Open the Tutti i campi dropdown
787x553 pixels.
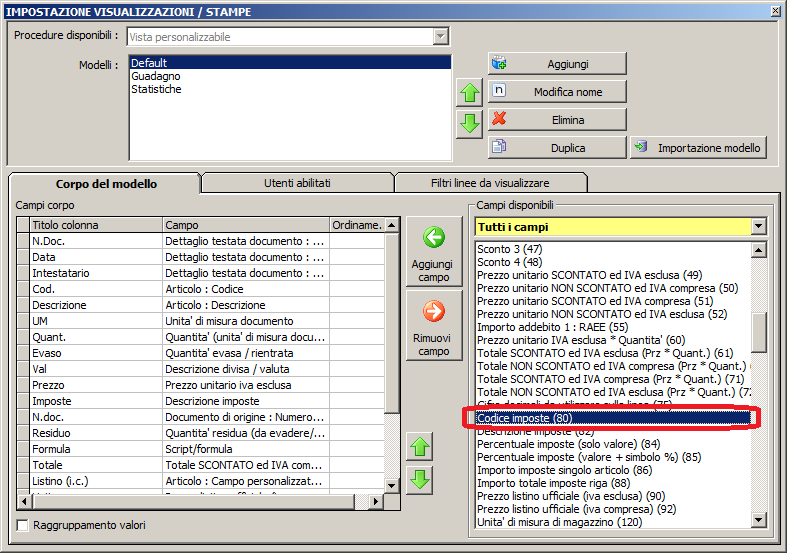tap(758, 227)
